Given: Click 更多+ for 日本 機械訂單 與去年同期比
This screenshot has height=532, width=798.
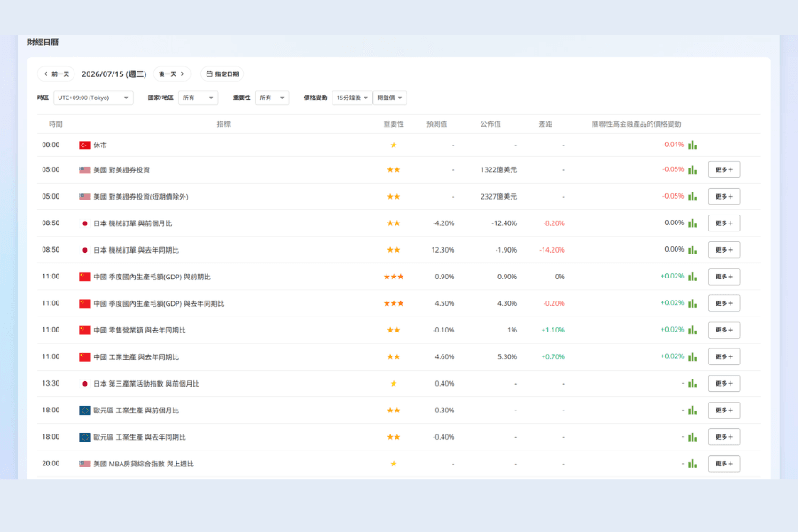Looking at the screenshot, I should coord(724,250).
